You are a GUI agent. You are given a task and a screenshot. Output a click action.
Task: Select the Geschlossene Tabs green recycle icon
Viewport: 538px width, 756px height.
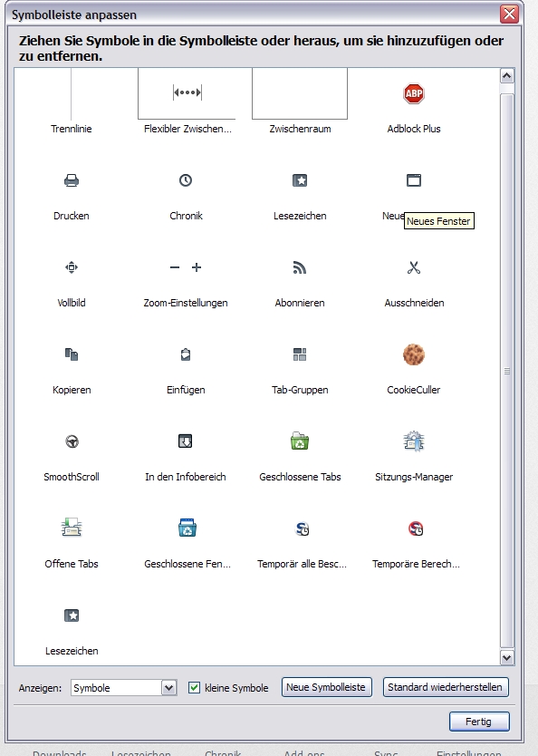300,441
